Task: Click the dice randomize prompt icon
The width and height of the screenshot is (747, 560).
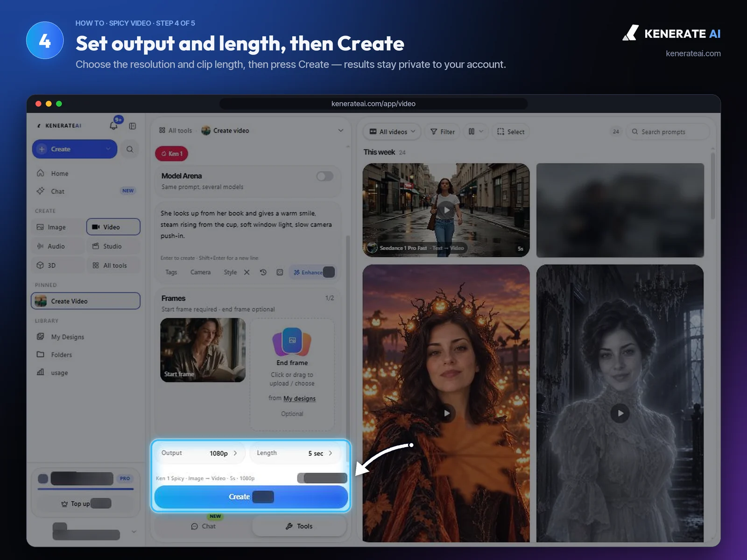Action: [280, 272]
